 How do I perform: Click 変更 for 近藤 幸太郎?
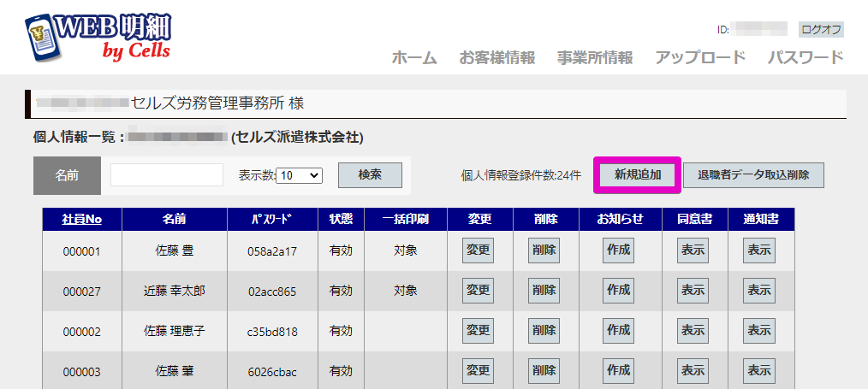tap(479, 291)
